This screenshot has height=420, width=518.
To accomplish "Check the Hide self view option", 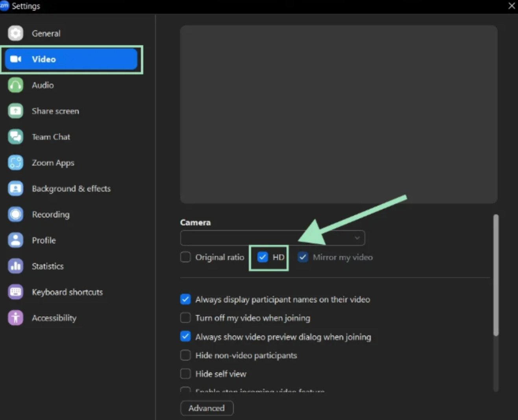I will point(185,374).
